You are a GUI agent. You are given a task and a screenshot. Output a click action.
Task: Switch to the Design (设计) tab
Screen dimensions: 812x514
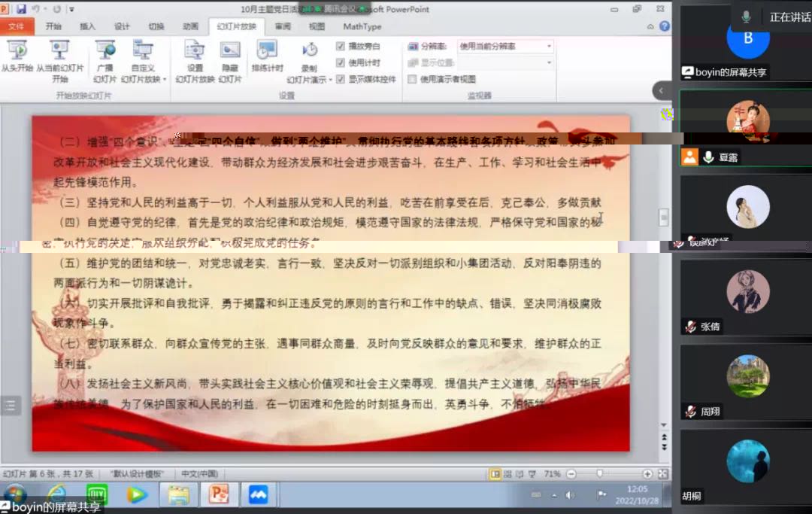click(122, 26)
